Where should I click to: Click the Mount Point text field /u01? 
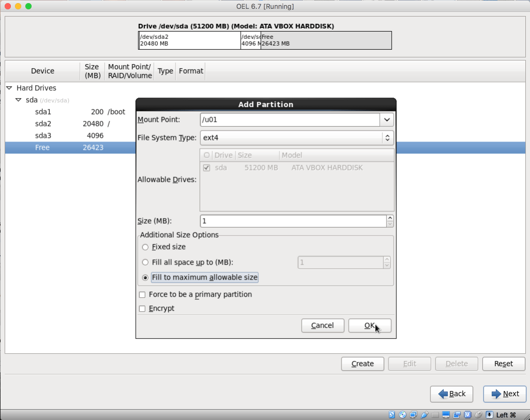[290, 120]
